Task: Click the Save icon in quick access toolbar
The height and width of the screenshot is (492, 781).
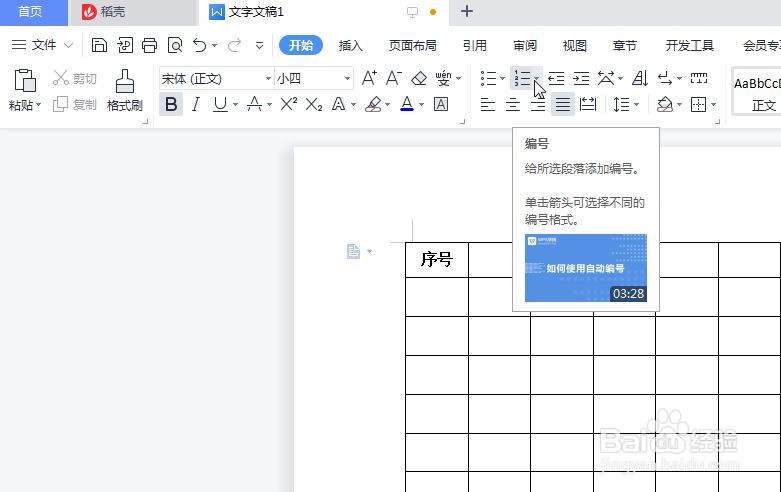Action: click(x=99, y=45)
